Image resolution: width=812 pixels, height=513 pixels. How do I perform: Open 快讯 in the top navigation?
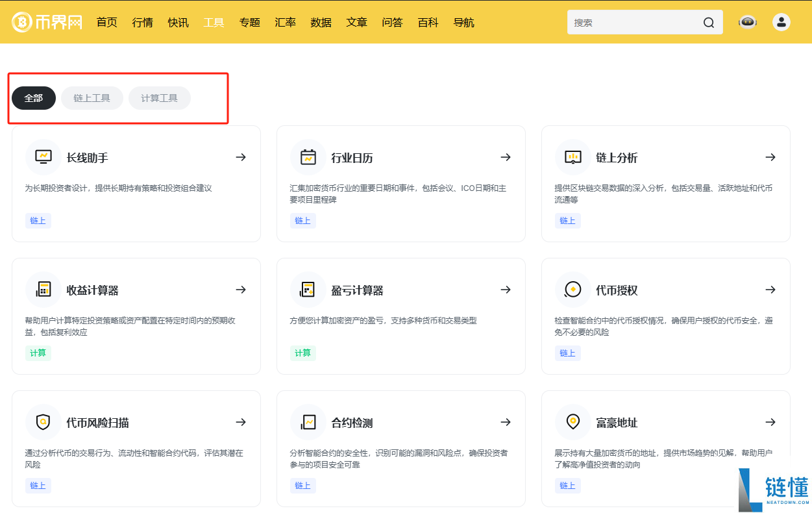pyautogui.click(x=178, y=22)
